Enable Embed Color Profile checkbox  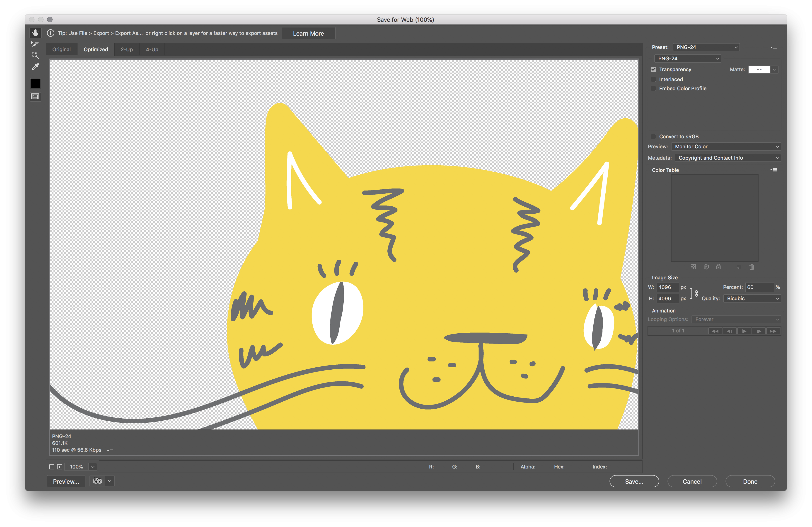pos(653,88)
